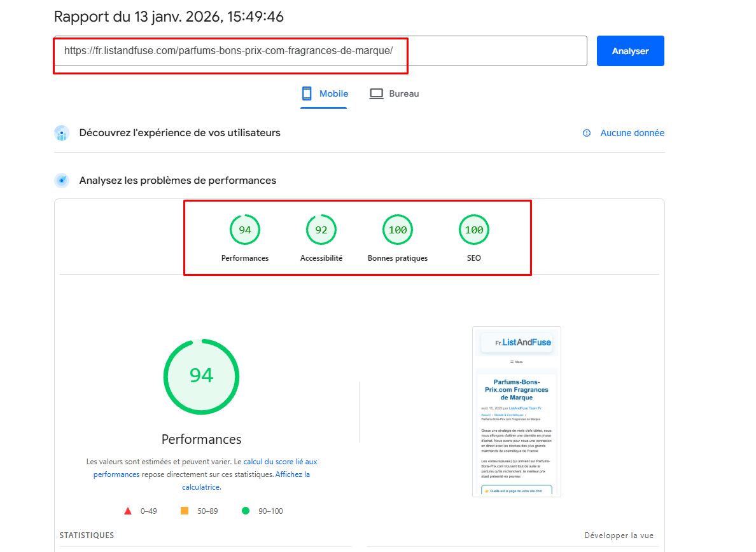Open the Aucune donnée link
Image resolution: width=756 pixels, height=552 pixels.
(x=632, y=133)
